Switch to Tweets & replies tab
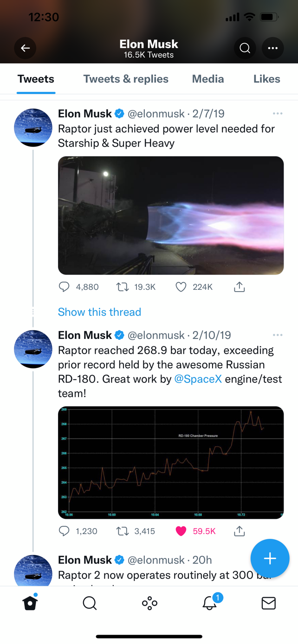This screenshot has height=644, width=298. (x=126, y=79)
